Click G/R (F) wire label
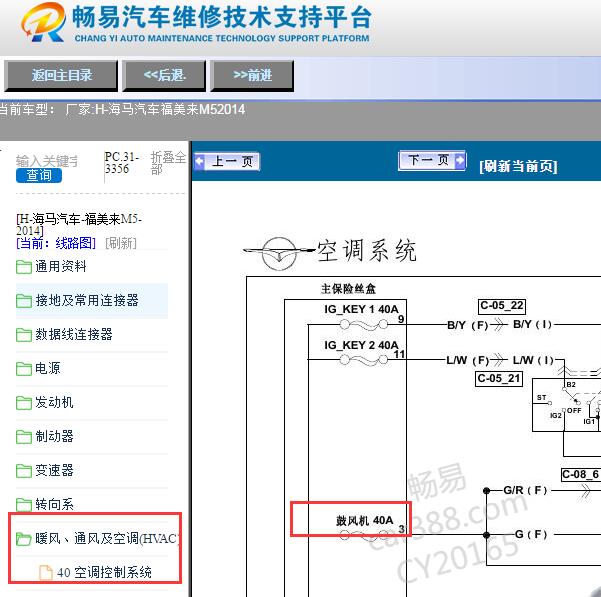Viewport: 601px width, 597px height. click(525, 490)
